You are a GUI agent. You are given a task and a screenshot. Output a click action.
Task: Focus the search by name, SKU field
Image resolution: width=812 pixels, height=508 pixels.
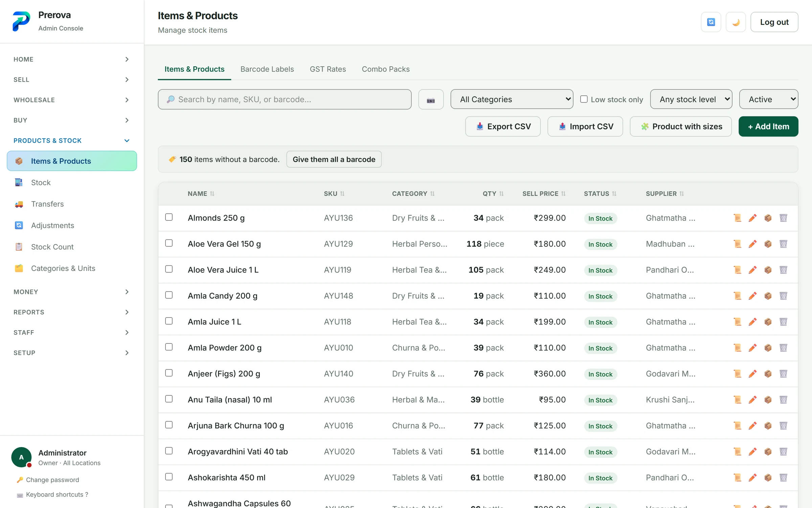[285, 100]
